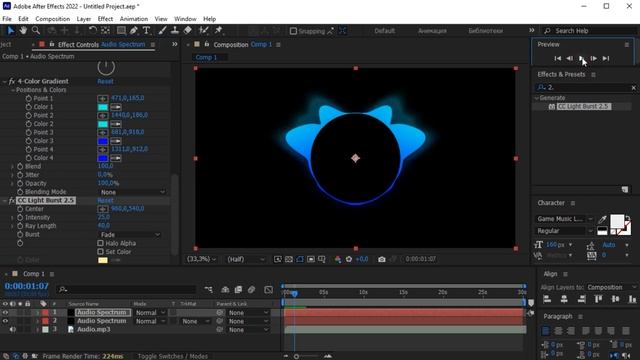Open the Composition menu
This screenshot has width=640, height=360.
[53, 19]
